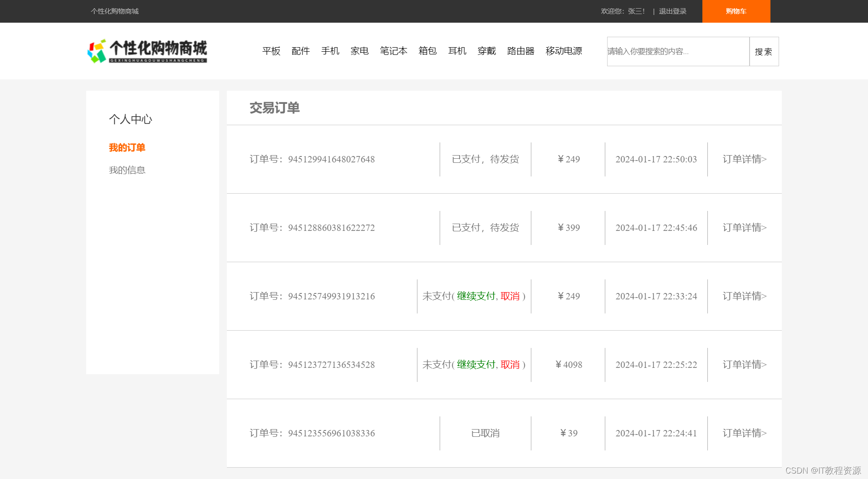
Task: Open the 配件 category
Action: tap(301, 51)
